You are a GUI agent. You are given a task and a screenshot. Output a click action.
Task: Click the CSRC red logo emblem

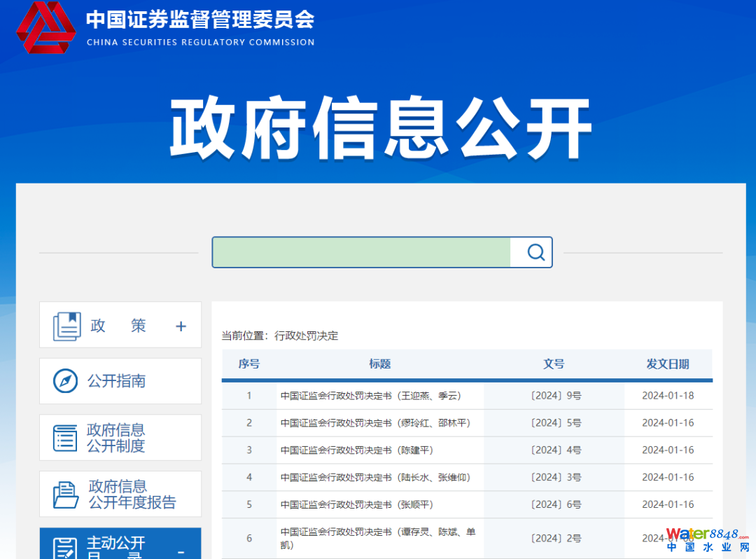click(x=46, y=27)
